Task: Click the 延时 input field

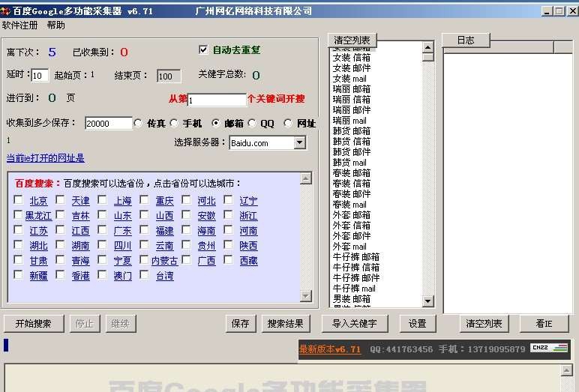Action: [40, 76]
